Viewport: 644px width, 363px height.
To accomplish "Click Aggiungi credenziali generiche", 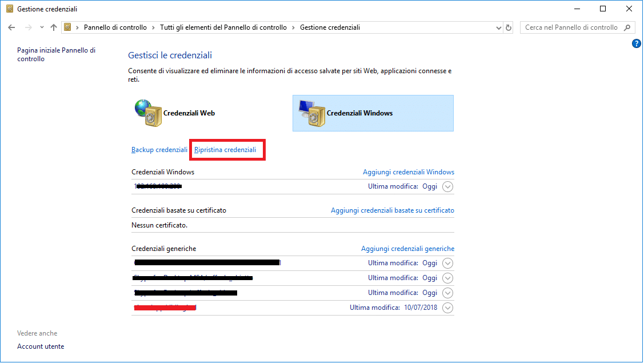I will click(408, 249).
